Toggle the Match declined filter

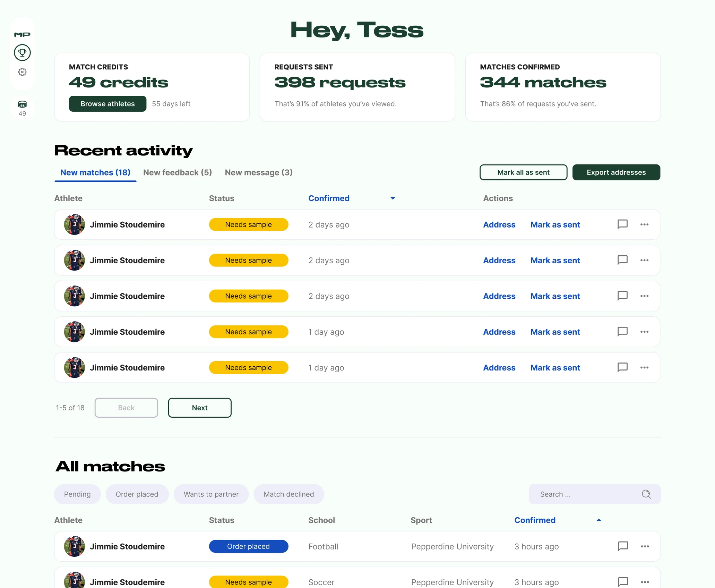point(289,494)
